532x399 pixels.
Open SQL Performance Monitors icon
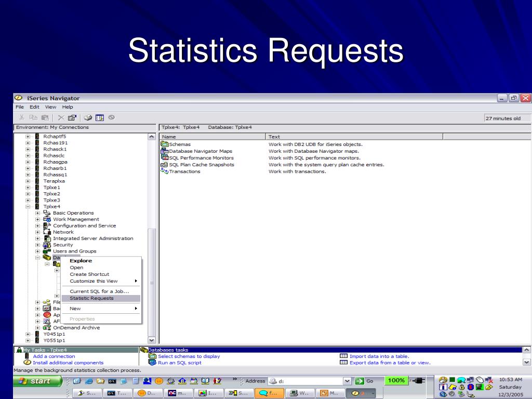pyautogui.click(x=165, y=158)
